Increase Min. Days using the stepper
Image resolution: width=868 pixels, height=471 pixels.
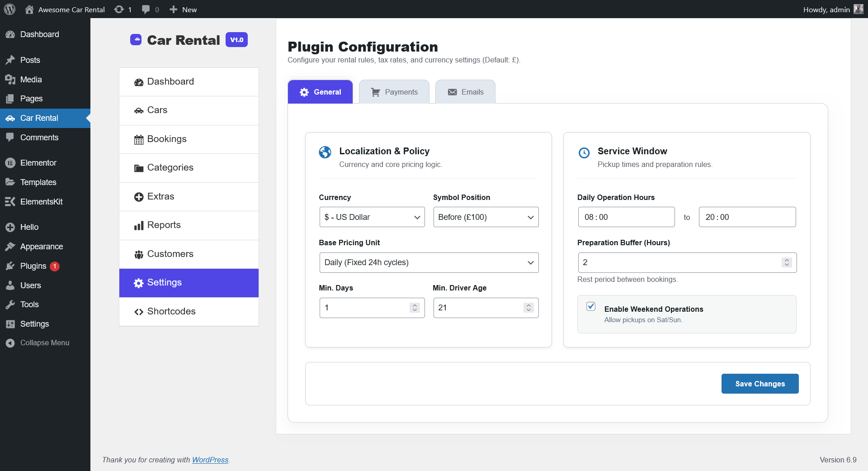[x=415, y=305]
